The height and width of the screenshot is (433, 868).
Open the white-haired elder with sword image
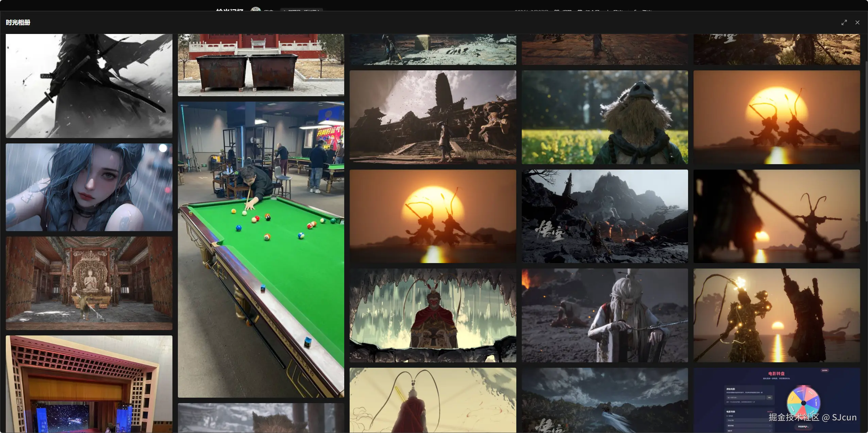604,315
